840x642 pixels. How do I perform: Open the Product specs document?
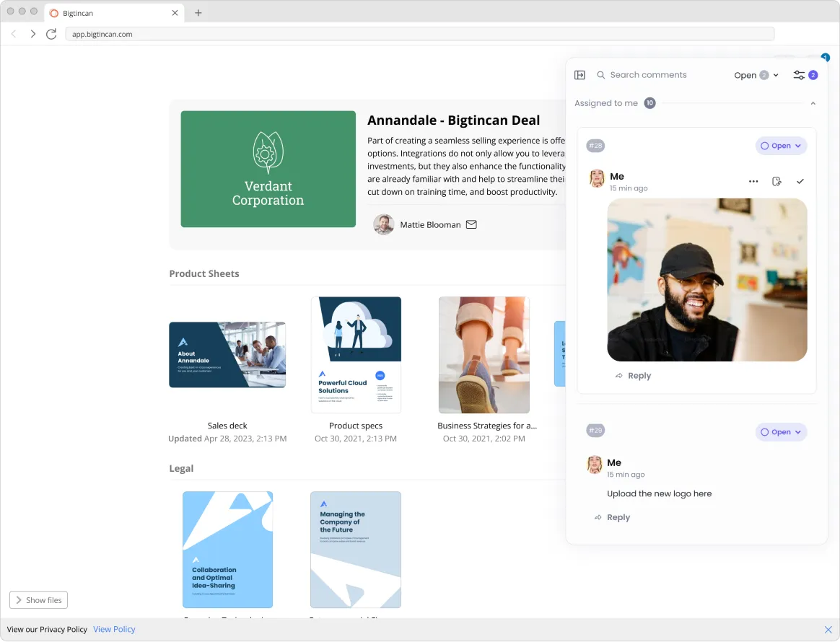coord(356,355)
